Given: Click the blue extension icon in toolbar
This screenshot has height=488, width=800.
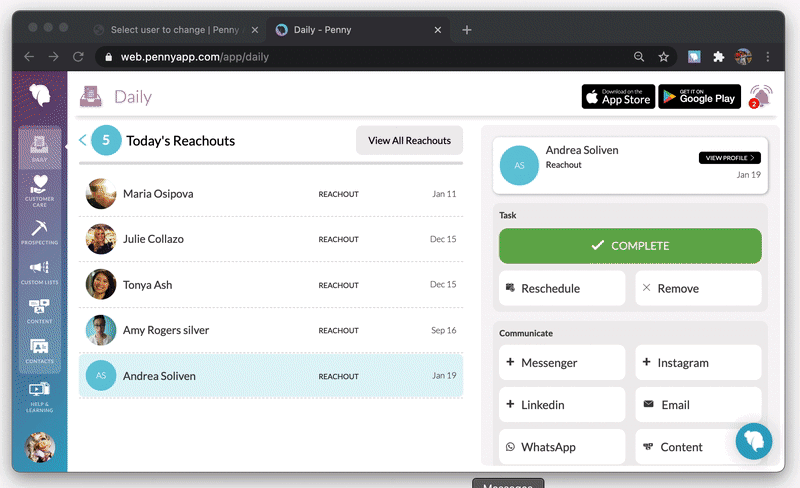Looking at the screenshot, I should click(x=694, y=57).
